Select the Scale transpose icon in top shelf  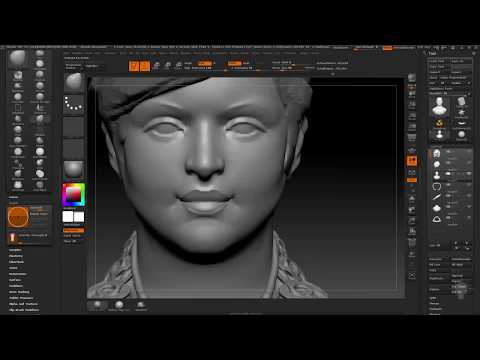coord(168,65)
